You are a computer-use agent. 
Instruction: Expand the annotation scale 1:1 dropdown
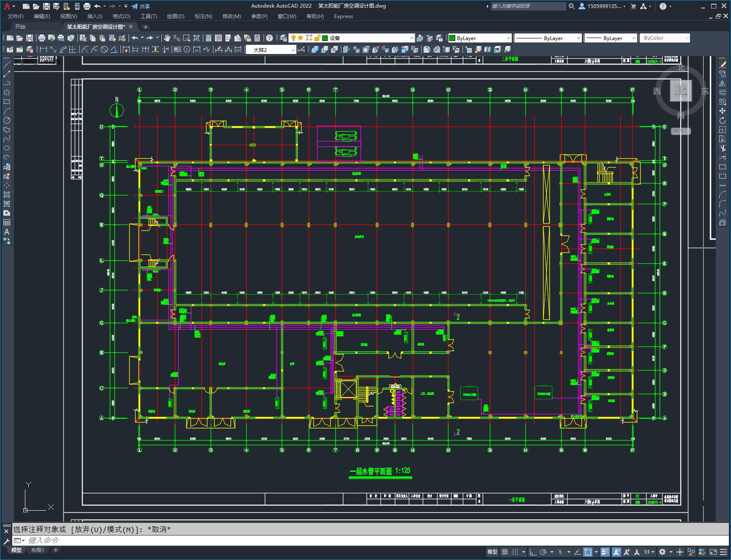(649, 552)
